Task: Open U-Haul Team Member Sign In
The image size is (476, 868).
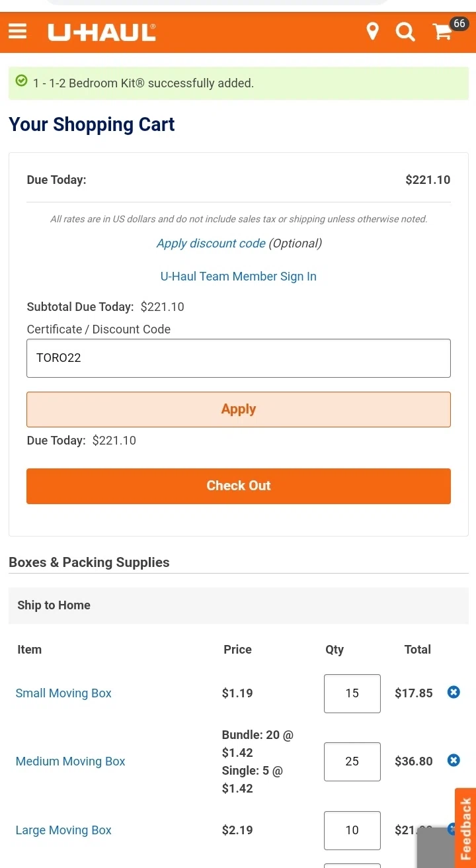Action: click(239, 277)
